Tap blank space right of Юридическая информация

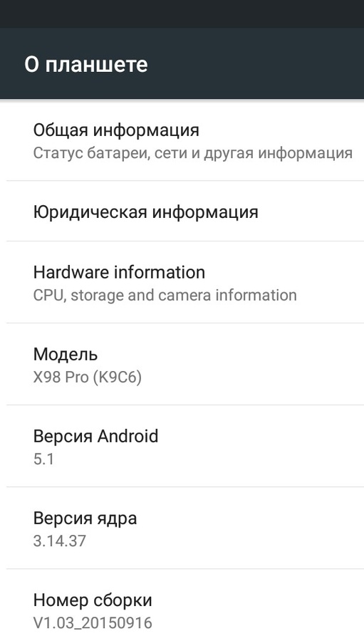311,212
